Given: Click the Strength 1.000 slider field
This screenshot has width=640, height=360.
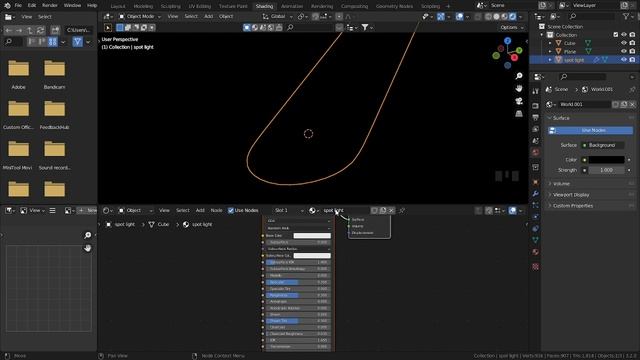Looking at the screenshot, I should [x=606, y=170].
